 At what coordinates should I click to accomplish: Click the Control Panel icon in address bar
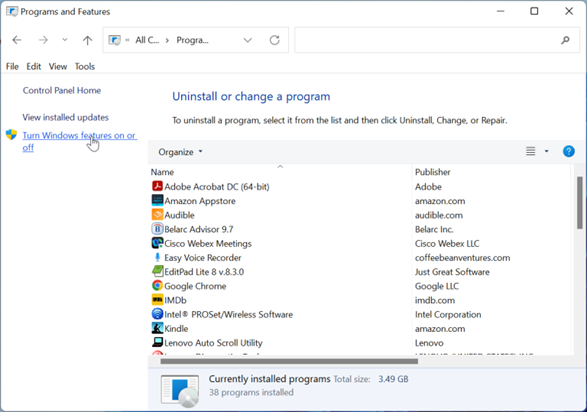pyautogui.click(x=115, y=40)
